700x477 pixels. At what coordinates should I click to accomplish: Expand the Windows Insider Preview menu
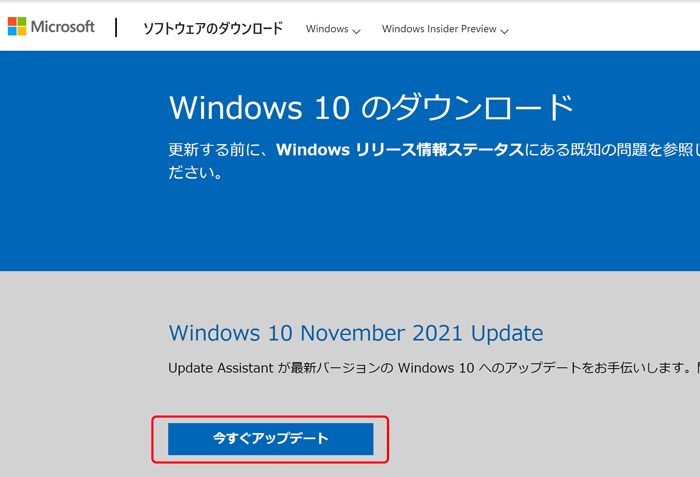click(x=445, y=29)
